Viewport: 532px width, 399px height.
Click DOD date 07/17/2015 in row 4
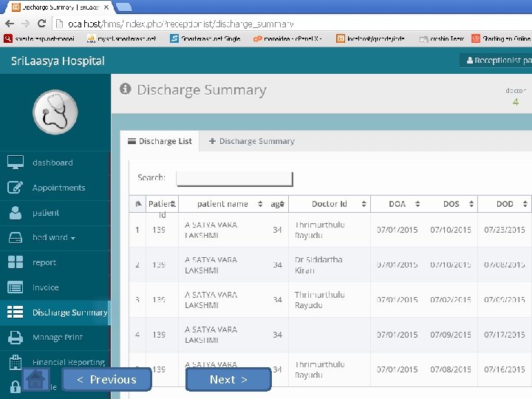point(505,335)
